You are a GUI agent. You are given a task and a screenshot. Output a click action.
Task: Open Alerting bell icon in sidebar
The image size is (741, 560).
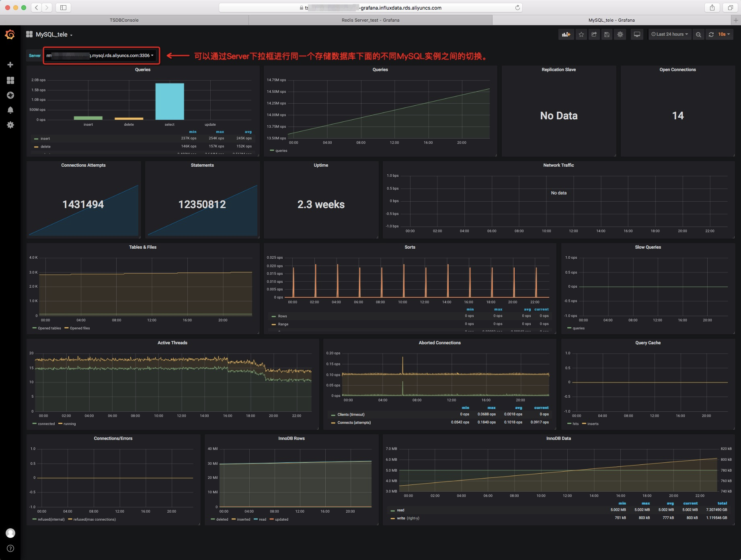click(10, 110)
